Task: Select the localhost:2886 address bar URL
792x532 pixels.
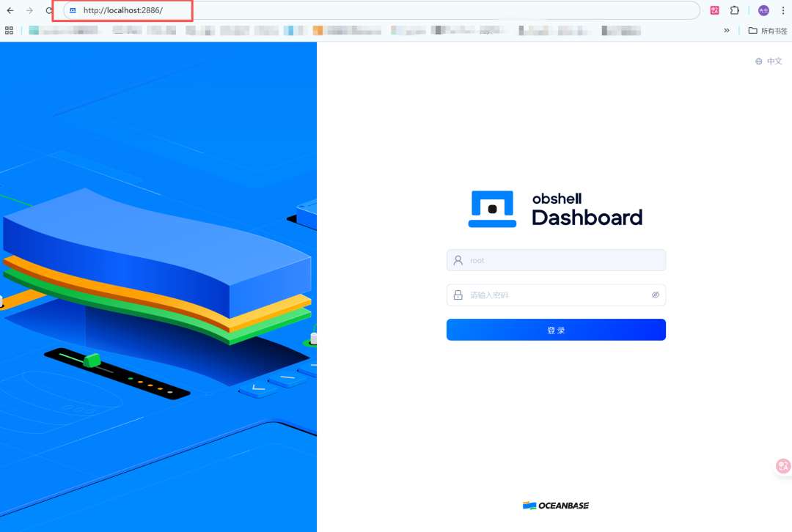Action: pyautogui.click(x=122, y=10)
